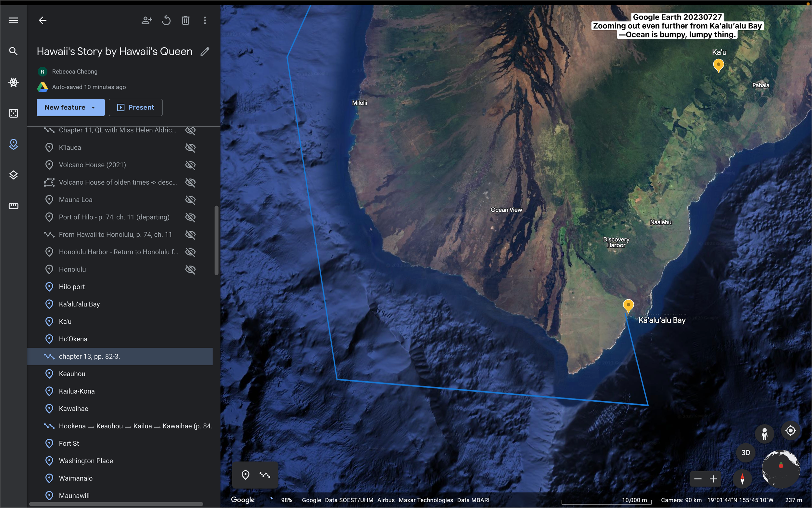Click the add placemark pin tool
812x508 pixels.
[x=245, y=475]
